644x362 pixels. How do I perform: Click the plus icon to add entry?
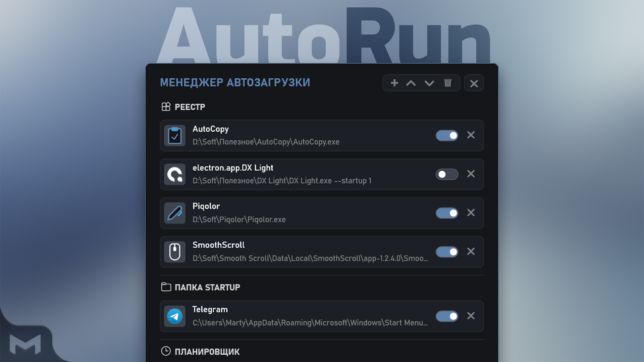pyautogui.click(x=394, y=83)
